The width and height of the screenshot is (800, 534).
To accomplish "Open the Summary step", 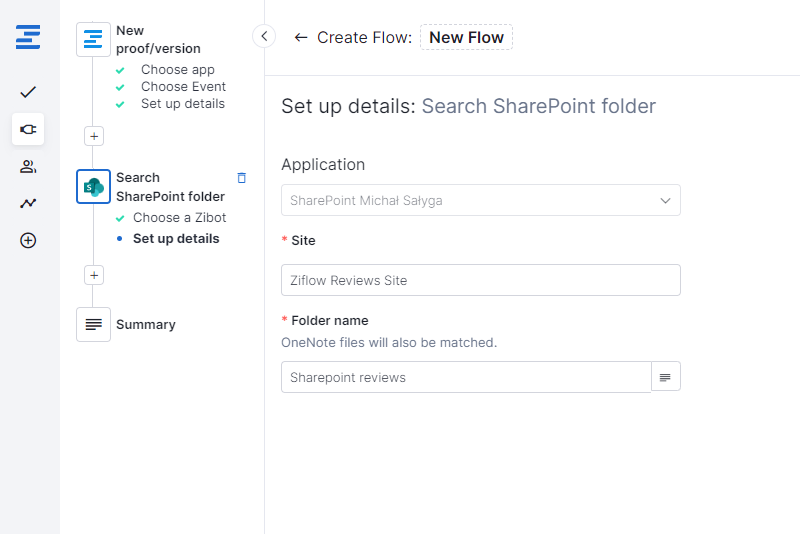I will pyautogui.click(x=145, y=325).
